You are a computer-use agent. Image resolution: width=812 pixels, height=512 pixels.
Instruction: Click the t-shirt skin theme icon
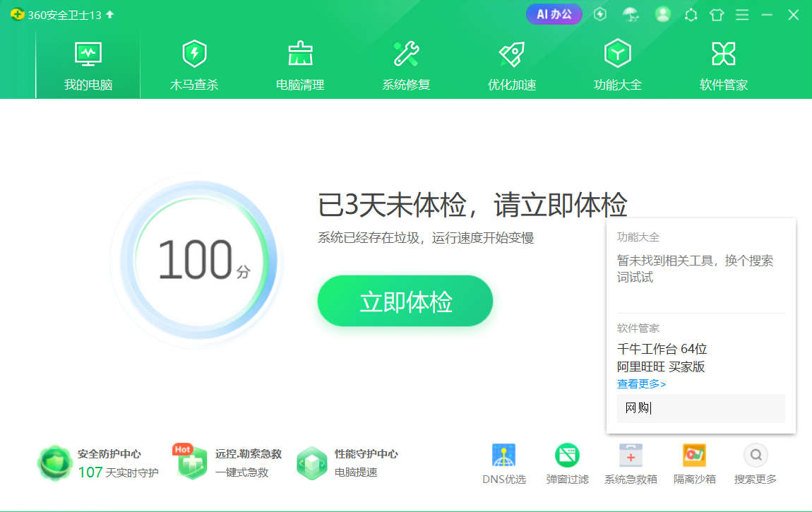[x=716, y=14]
